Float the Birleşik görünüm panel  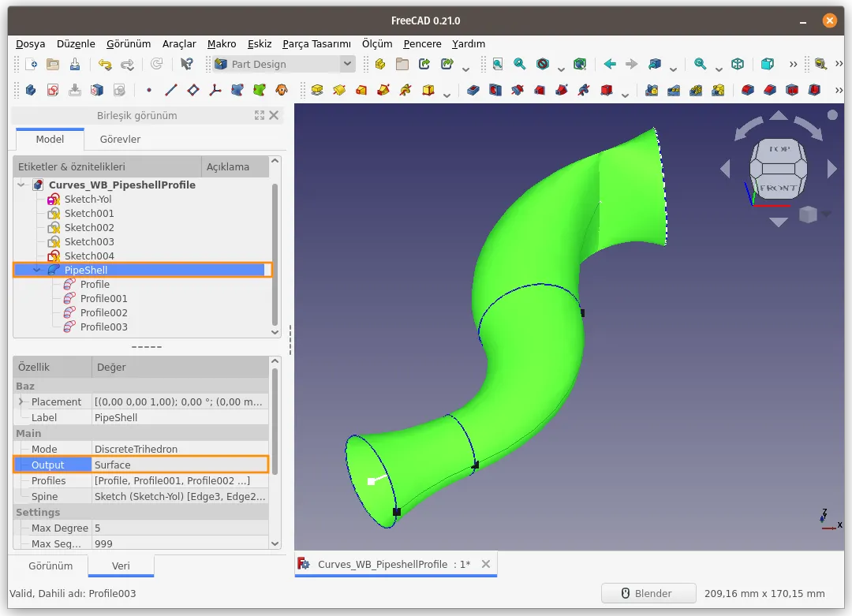(260, 115)
